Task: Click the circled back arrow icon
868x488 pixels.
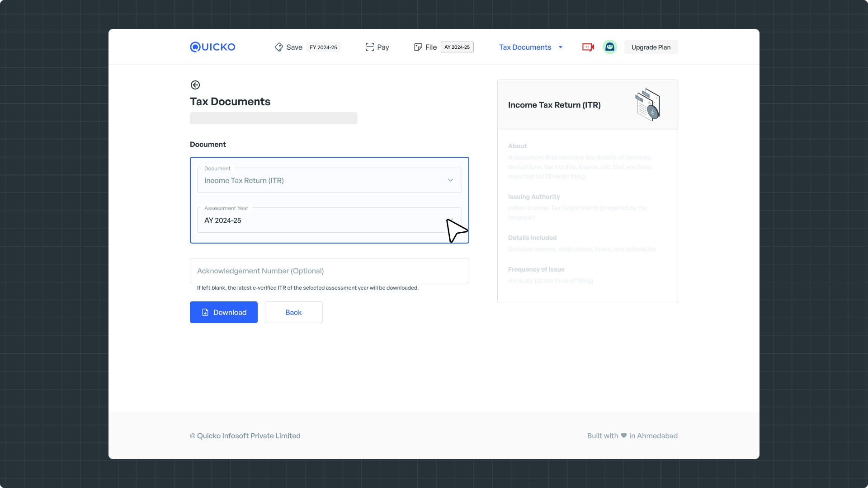Action: click(x=195, y=85)
